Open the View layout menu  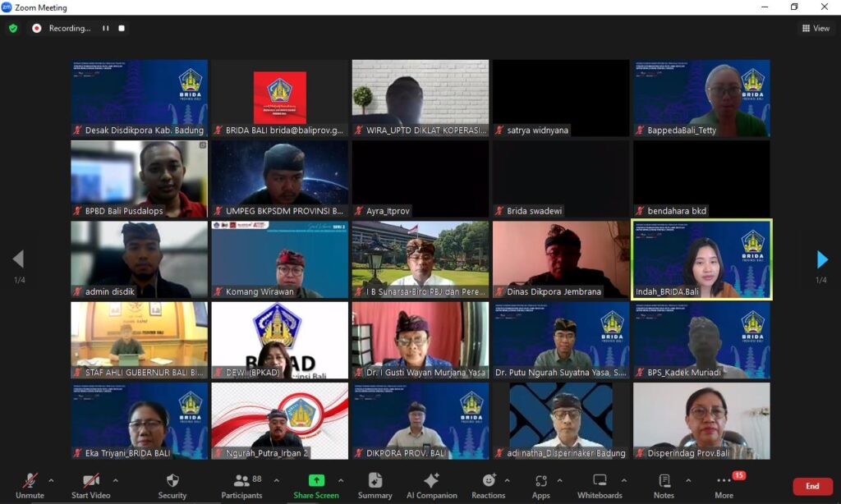click(x=816, y=29)
